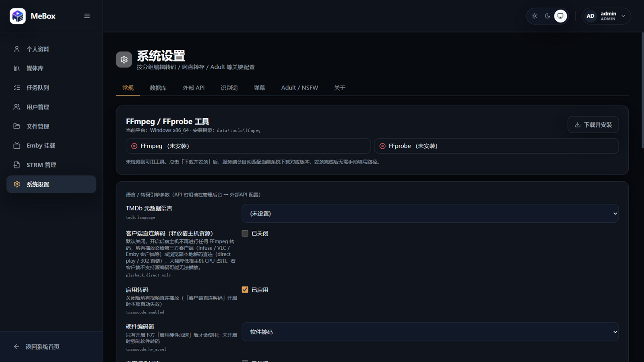Open admin account dropdown chevron

click(x=623, y=16)
